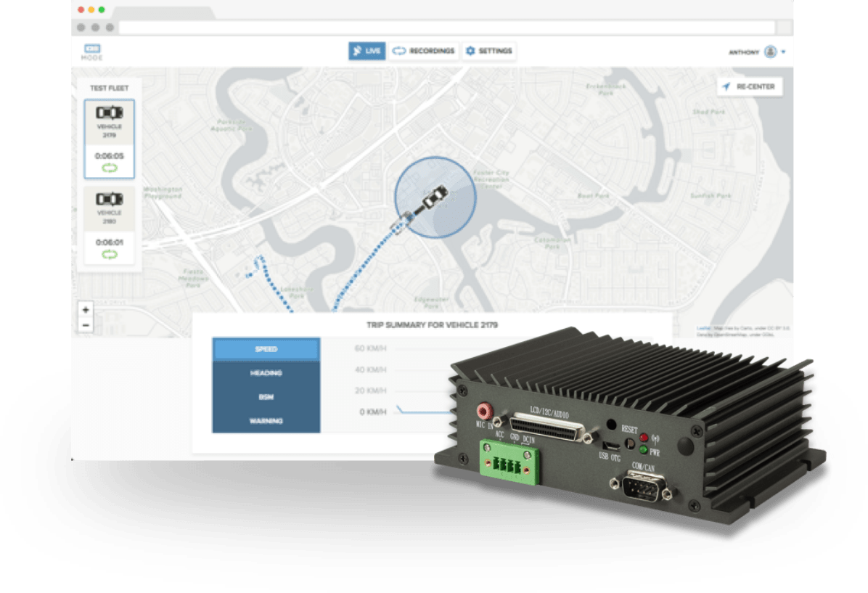This screenshot has height=593, width=868.
Task: Zoom out on the map
Action: 86,326
